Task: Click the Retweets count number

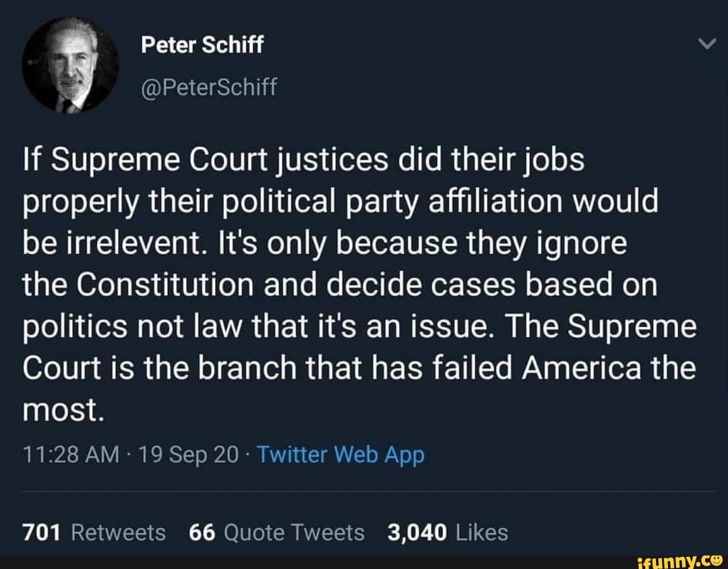Action: point(40,532)
